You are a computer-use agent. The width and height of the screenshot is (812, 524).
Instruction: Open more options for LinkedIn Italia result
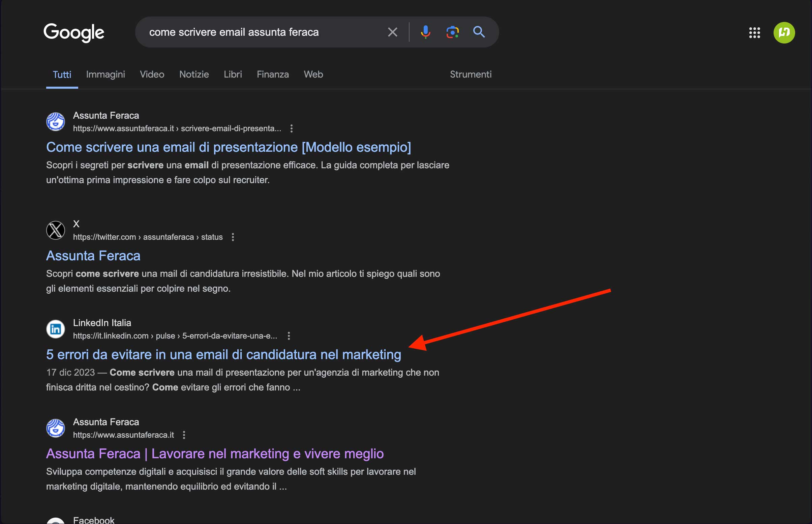point(289,336)
